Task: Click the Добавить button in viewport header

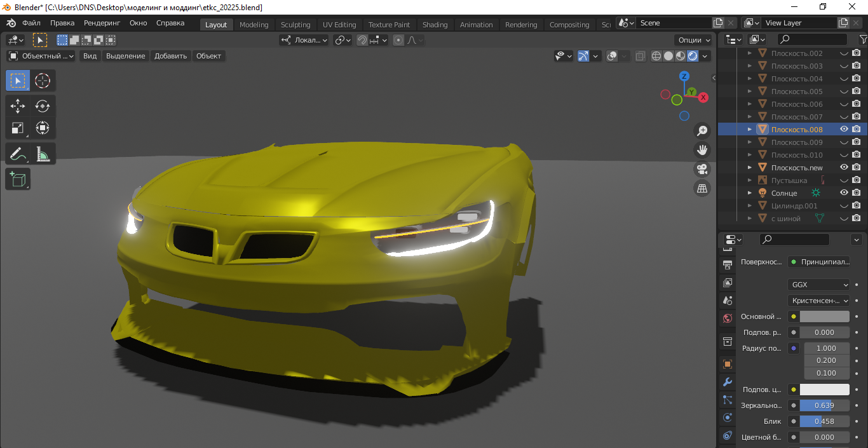Action: 170,56
